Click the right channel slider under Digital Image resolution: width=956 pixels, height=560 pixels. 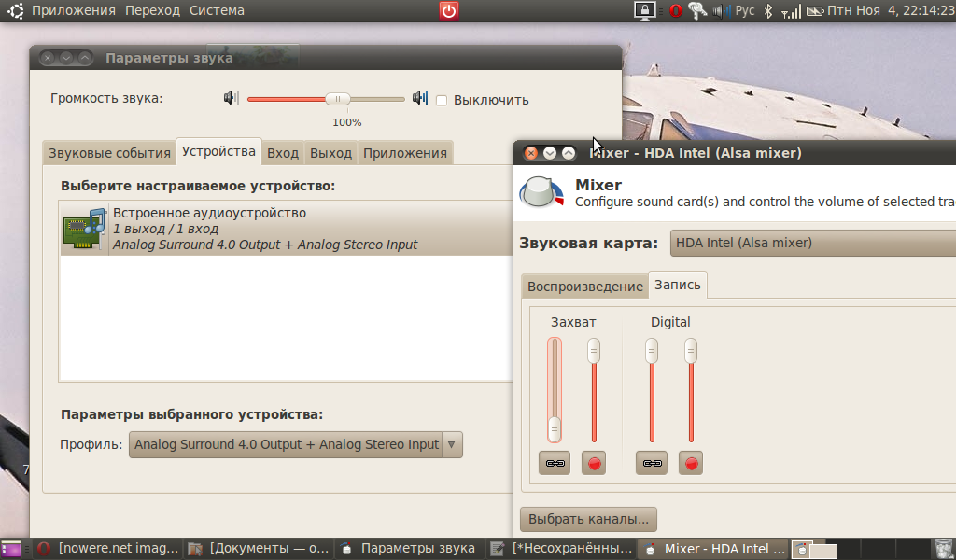click(691, 390)
